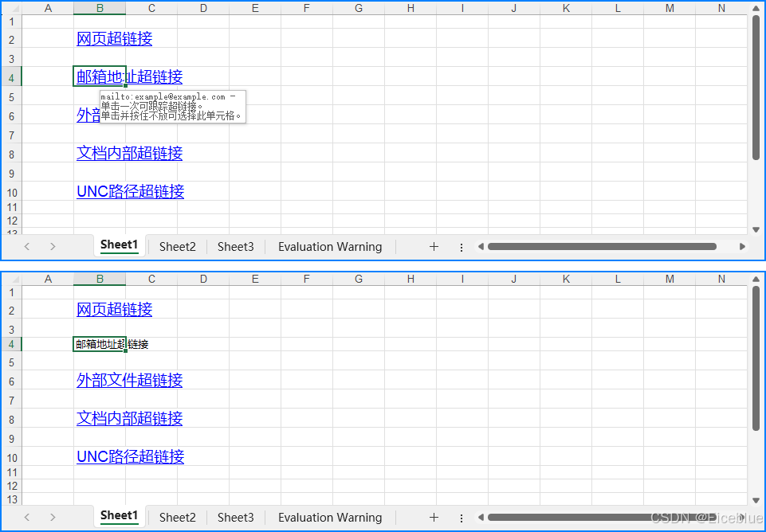Select column A header in top spreadsheet

(x=48, y=8)
